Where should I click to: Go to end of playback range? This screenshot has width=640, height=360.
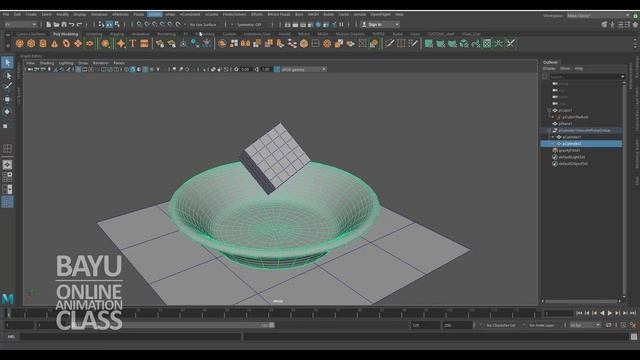pyautogui.click(x=633, y=313)
